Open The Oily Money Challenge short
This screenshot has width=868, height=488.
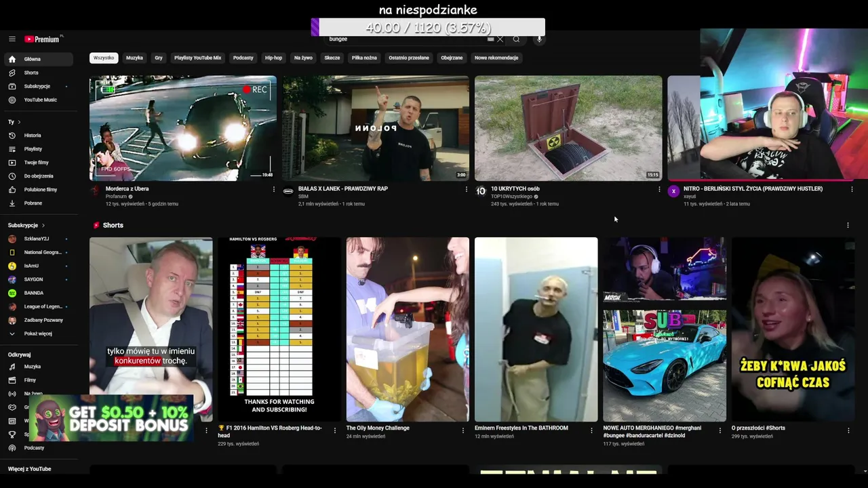click(408, 329)
